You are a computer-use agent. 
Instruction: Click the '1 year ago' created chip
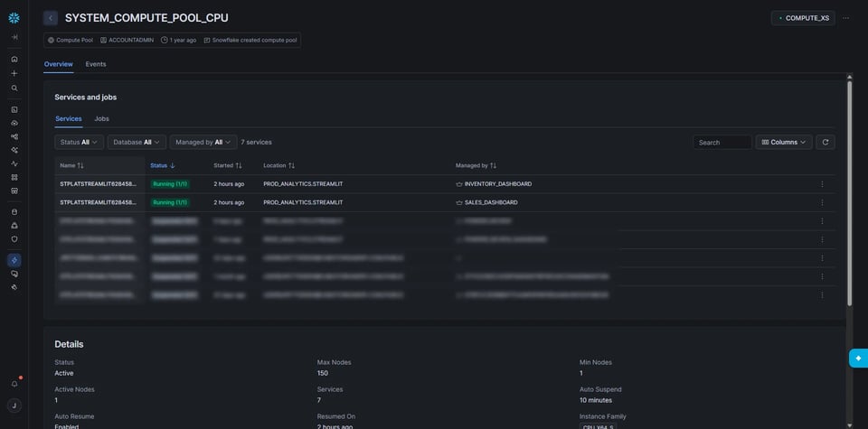pos(178,41)
